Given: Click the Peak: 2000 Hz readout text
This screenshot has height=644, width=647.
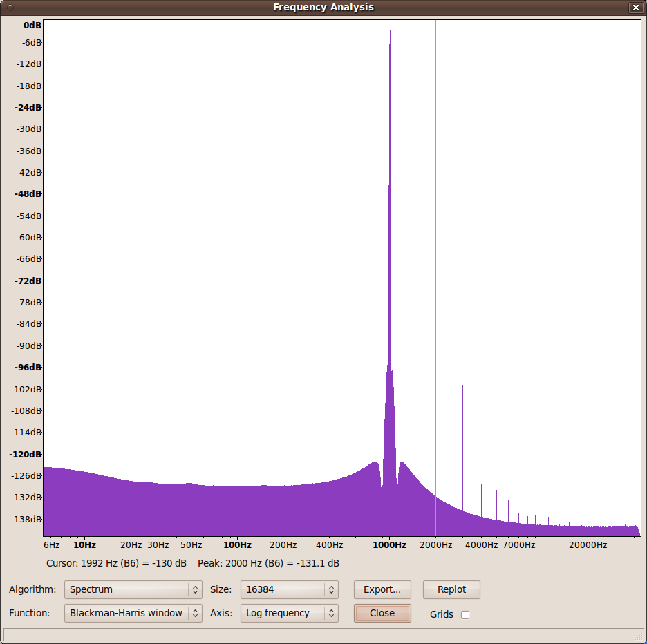Looking at the screenshot, I should (x=268, y=563).
